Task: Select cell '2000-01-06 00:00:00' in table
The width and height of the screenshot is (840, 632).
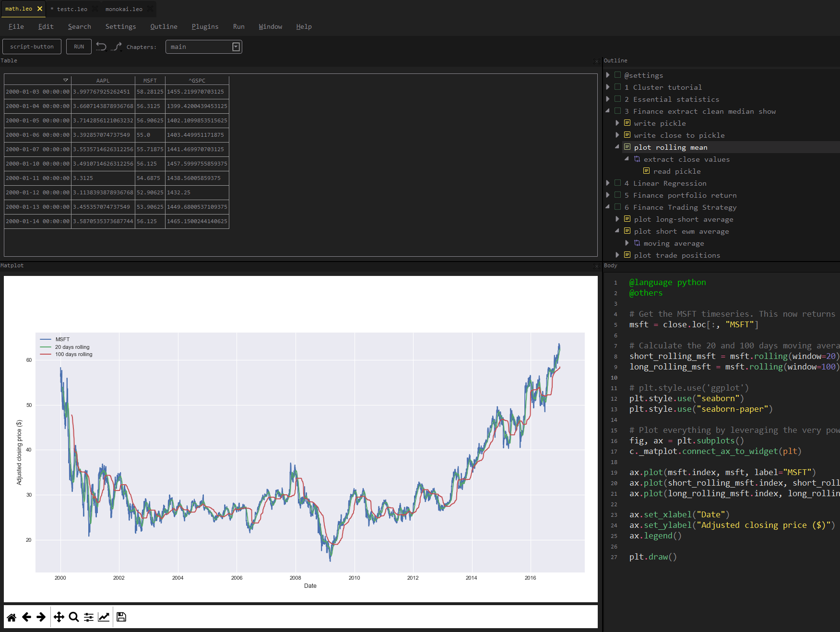Action: click(38, 135)
